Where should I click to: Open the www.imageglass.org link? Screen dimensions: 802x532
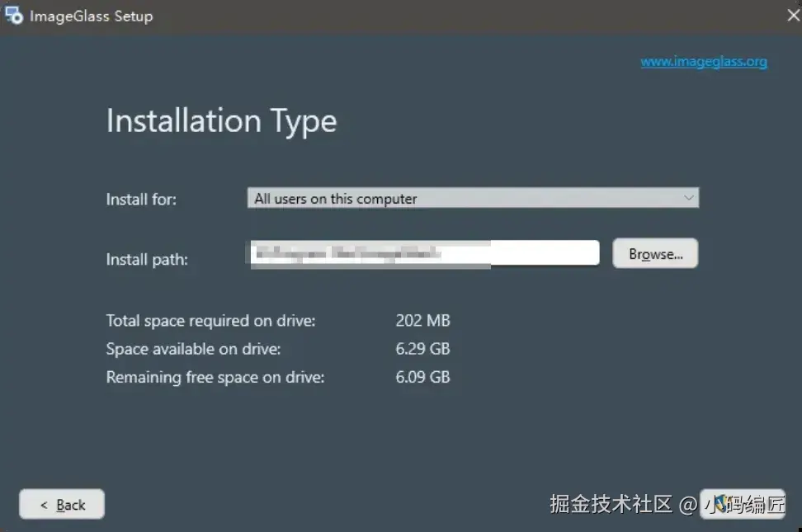(704, 61)
